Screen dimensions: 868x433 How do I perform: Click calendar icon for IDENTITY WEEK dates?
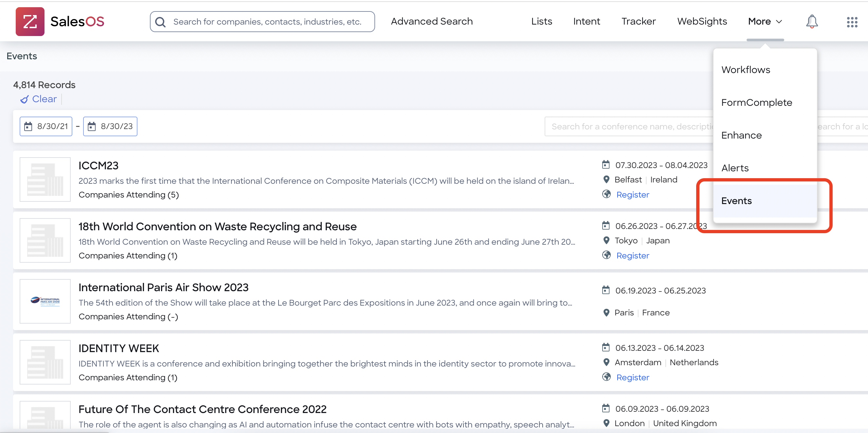point(606,347)
